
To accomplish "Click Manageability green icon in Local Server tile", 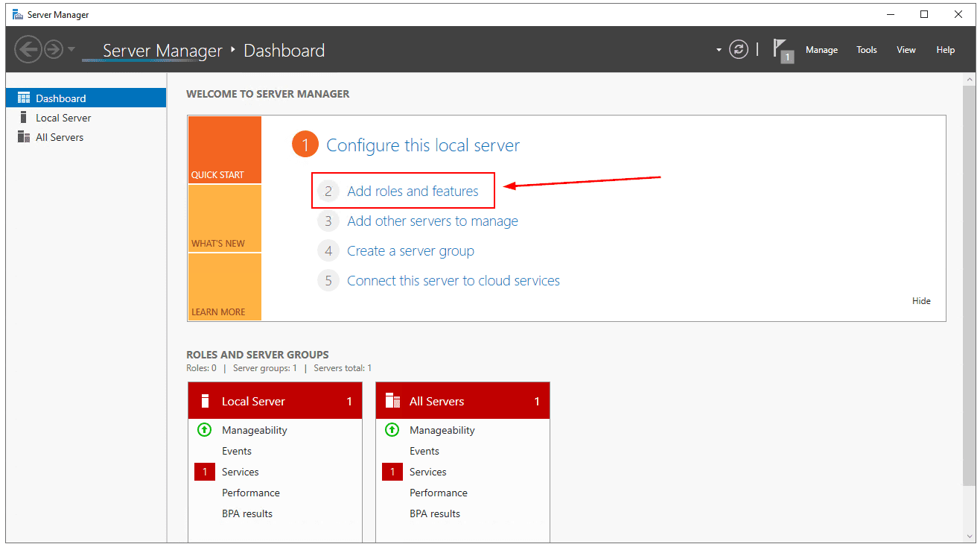I will (204, 430).
